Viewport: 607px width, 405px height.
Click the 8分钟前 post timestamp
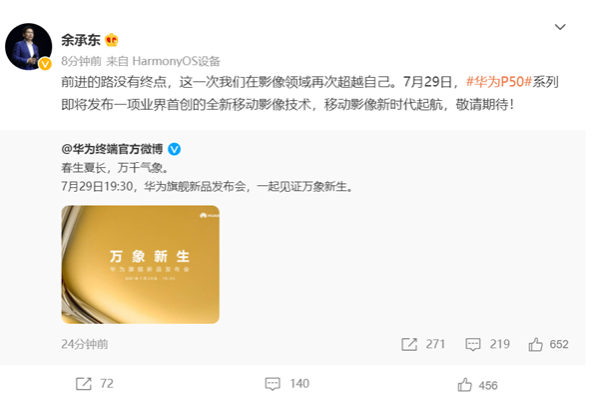click(81, 61)
